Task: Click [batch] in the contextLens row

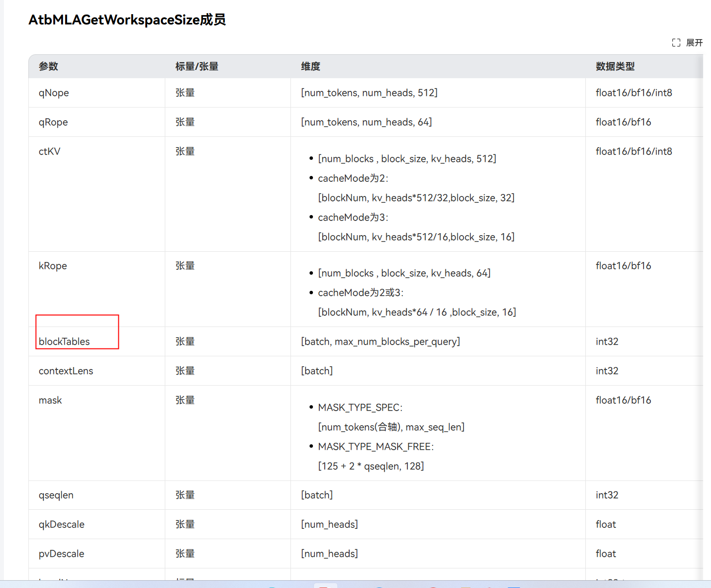Action: click(x=317, y=371)
